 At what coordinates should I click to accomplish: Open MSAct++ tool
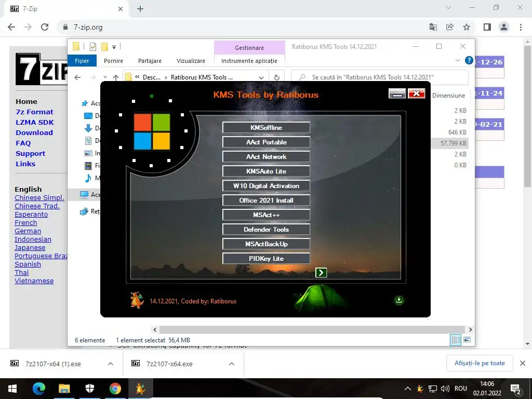coord(266,215)
